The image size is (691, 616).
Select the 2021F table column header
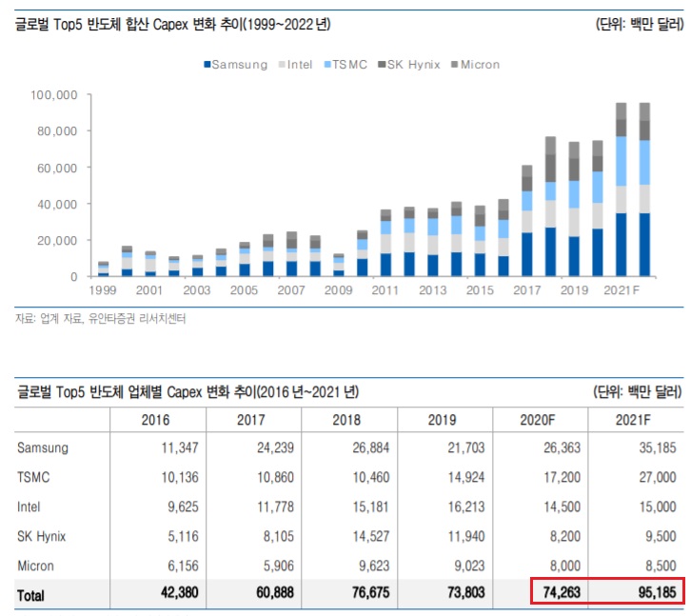click(x=633, y=420)
